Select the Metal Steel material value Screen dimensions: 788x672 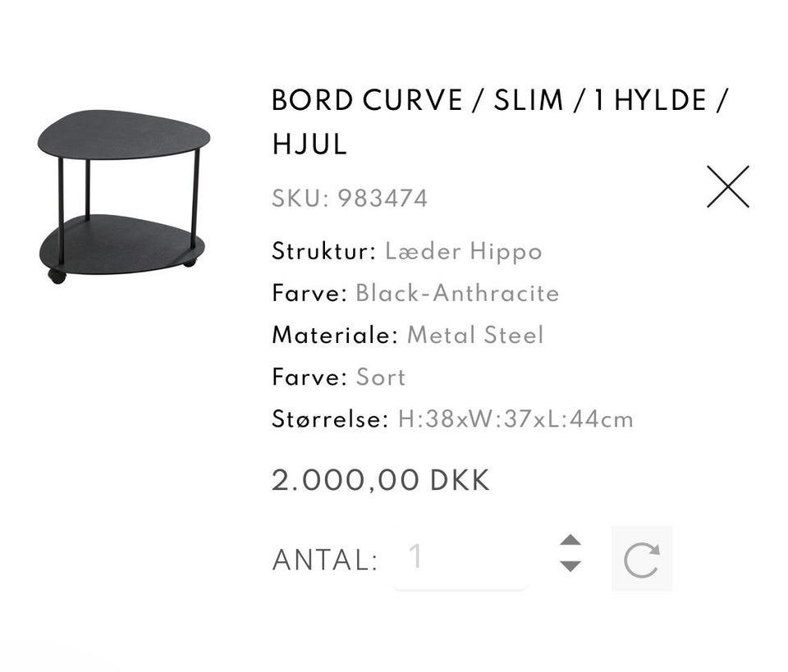[475, 335]
